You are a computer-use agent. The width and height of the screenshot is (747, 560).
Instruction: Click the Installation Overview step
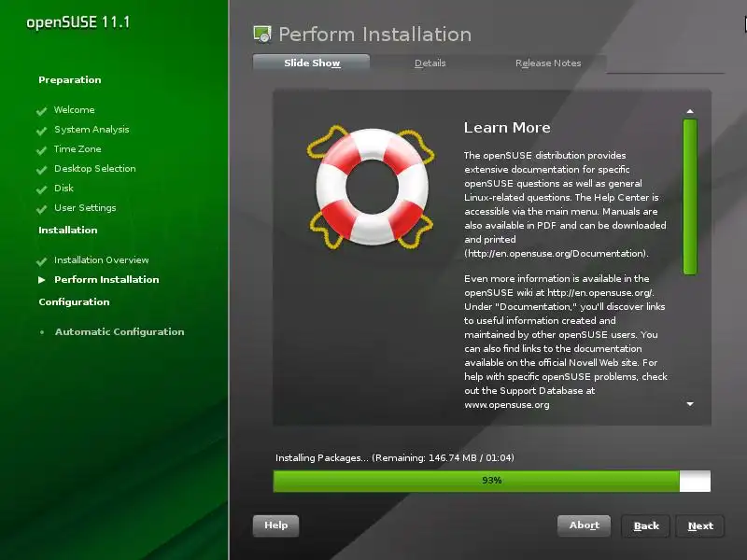coord(102,259)
